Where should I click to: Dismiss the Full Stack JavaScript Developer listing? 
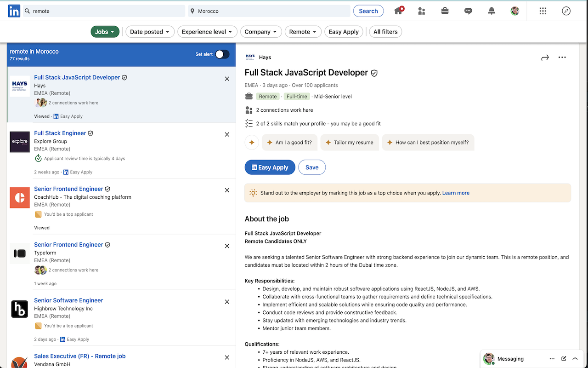227,79
